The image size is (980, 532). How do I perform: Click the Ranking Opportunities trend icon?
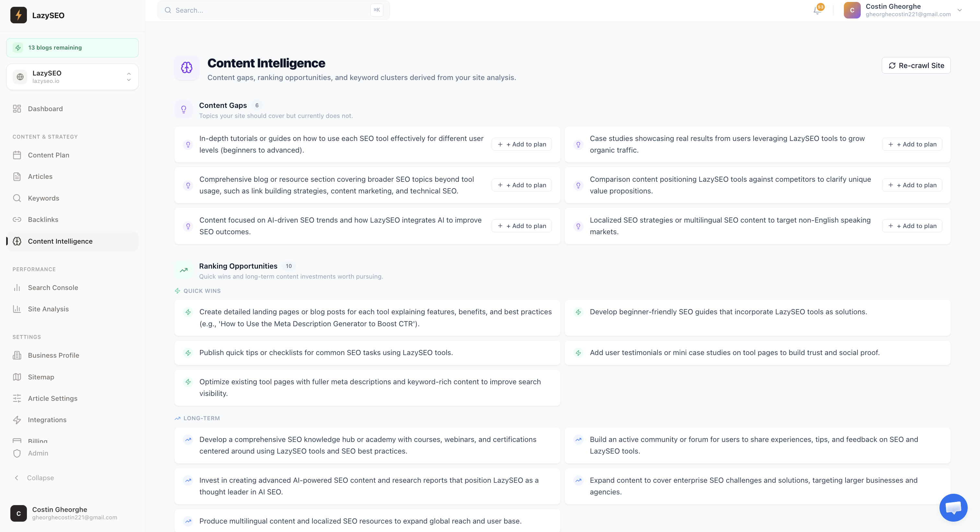click(x=183, y=270)
